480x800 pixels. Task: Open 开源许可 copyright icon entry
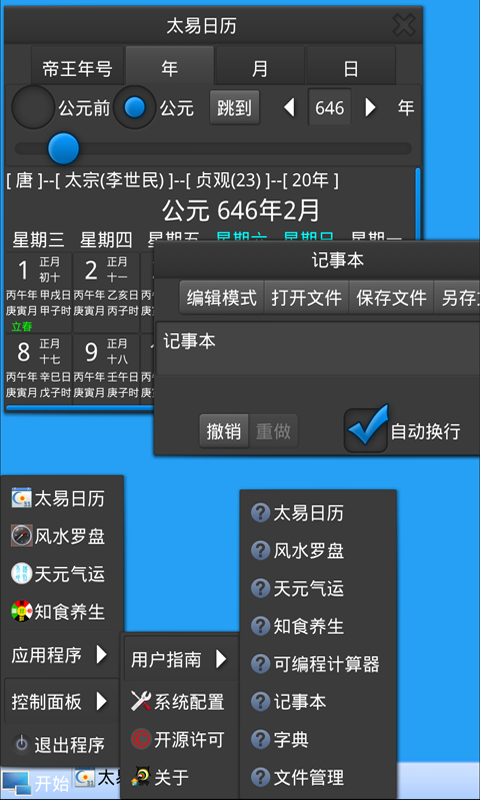(141, 739)
